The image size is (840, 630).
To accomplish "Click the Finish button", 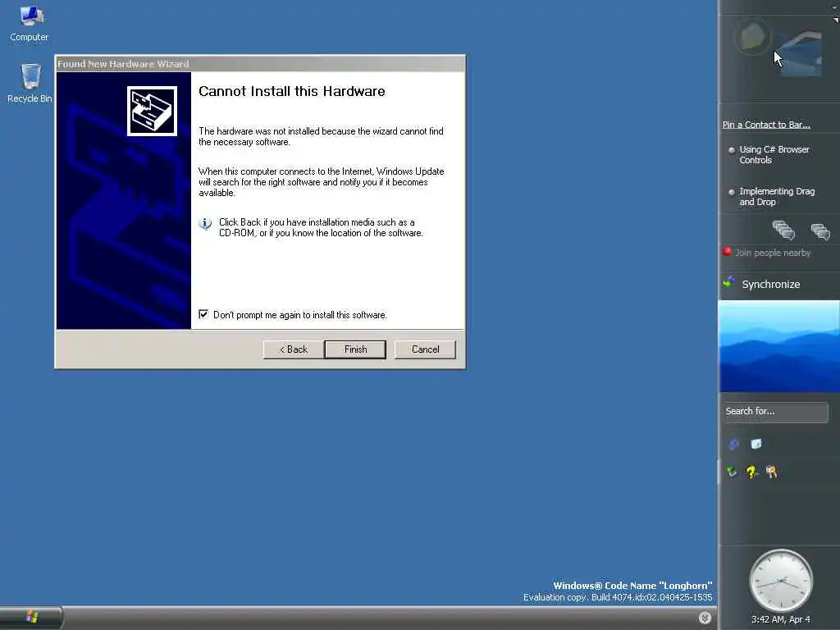I will tap(355, 349).
